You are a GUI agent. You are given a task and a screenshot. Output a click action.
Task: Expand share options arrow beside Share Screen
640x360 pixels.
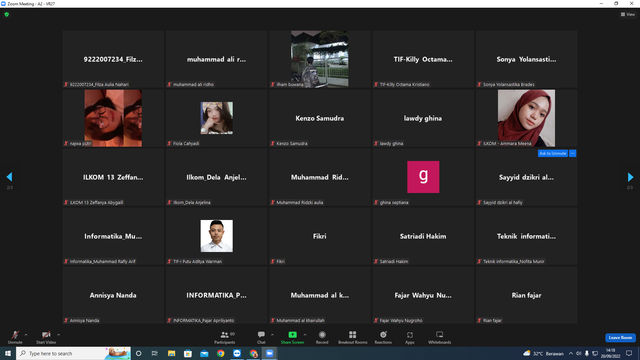coord(305,335)
